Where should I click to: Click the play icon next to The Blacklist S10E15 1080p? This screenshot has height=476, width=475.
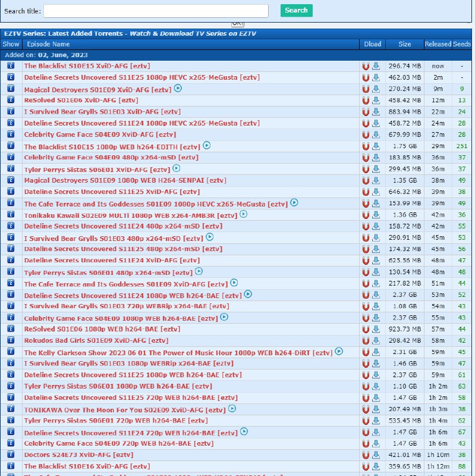[x=206, y=145]
